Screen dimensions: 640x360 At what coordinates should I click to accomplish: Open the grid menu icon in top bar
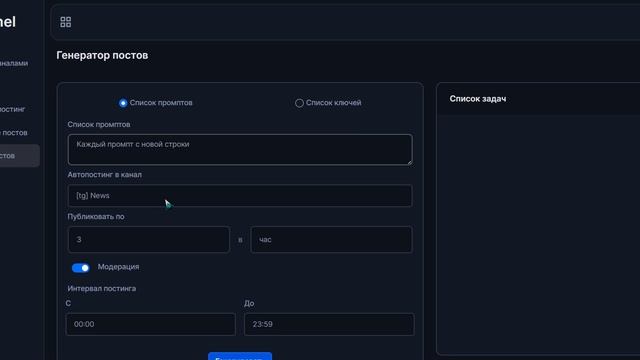click(x=65, y=22)
